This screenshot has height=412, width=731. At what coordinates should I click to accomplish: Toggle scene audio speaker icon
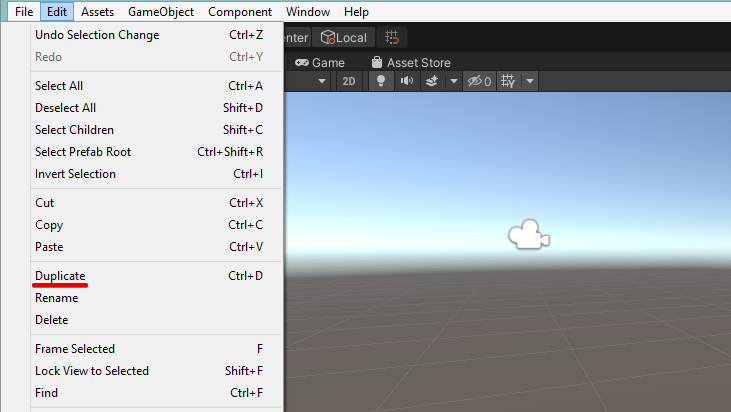407,81
